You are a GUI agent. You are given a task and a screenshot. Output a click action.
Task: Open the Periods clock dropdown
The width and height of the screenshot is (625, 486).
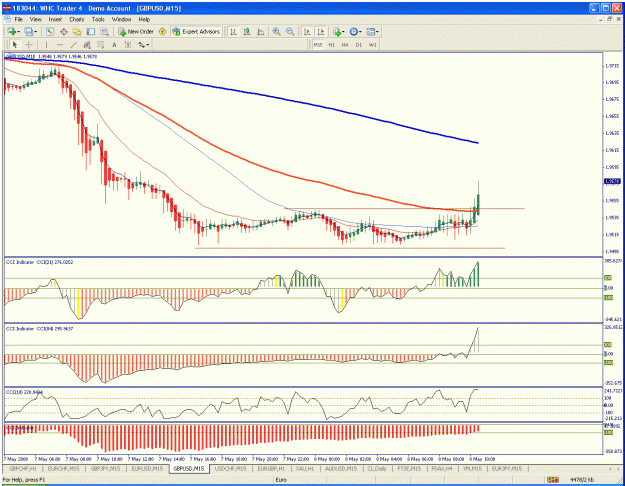[x=355, y=31]
